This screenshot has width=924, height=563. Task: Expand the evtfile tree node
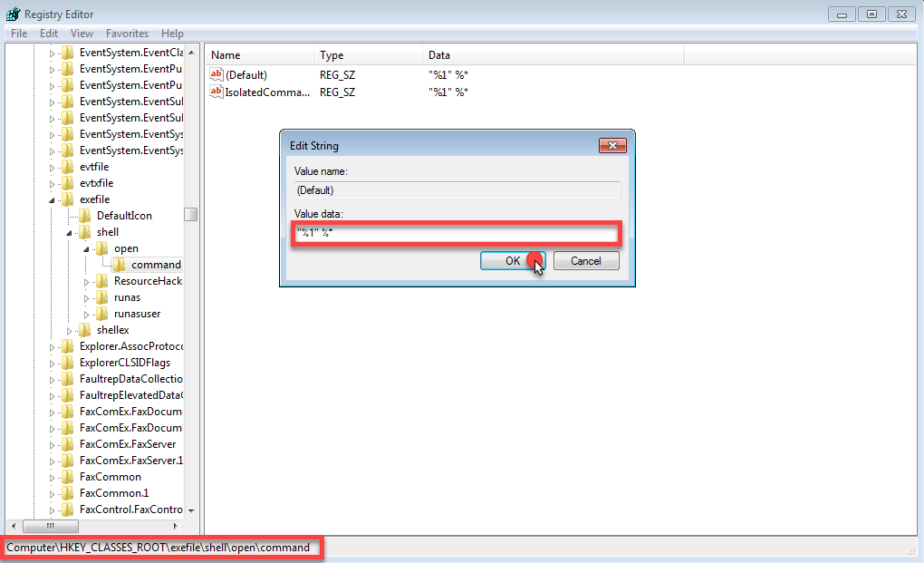tap(52, 167)
